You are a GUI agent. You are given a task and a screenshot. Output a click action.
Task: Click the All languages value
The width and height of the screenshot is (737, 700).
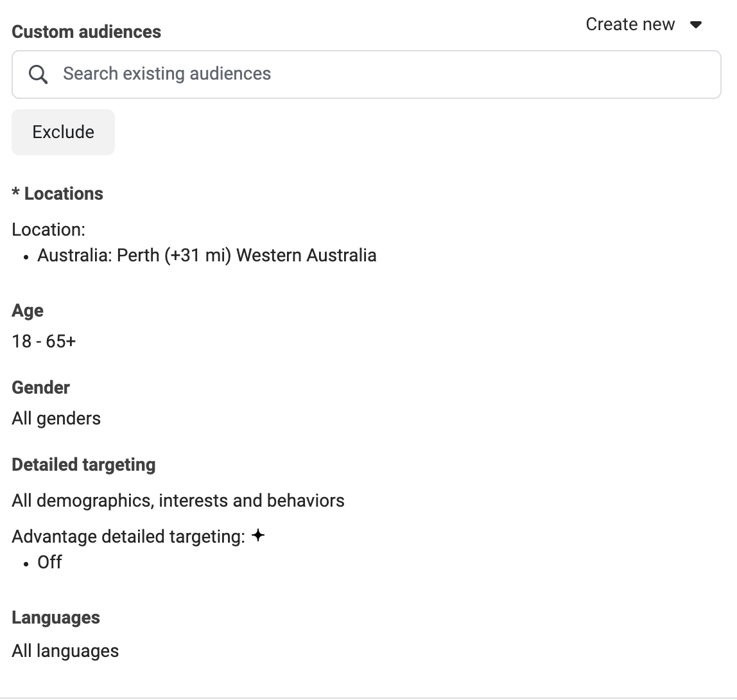coord(65,651)
